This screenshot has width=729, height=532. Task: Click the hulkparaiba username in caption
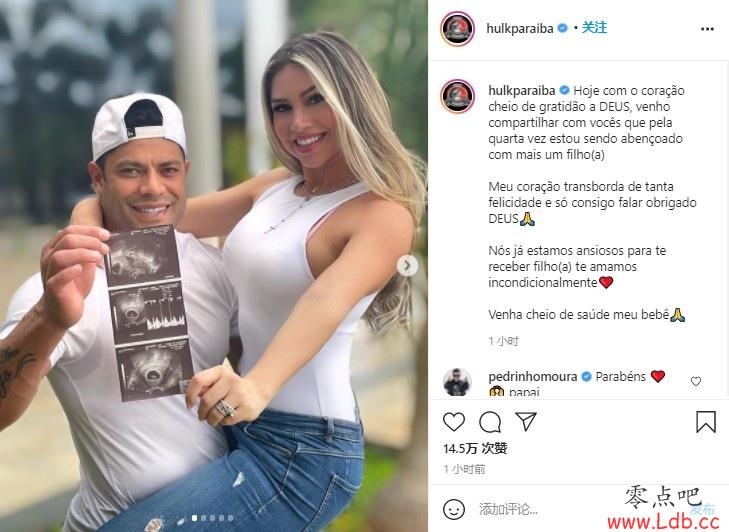click(x=522, y=90)
